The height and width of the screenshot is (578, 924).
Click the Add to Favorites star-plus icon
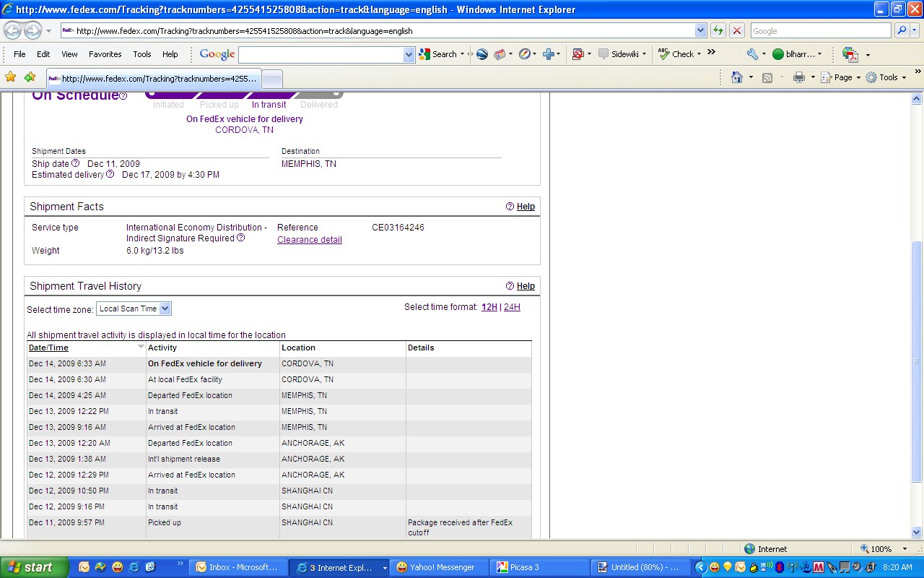(x=30, y=77)
